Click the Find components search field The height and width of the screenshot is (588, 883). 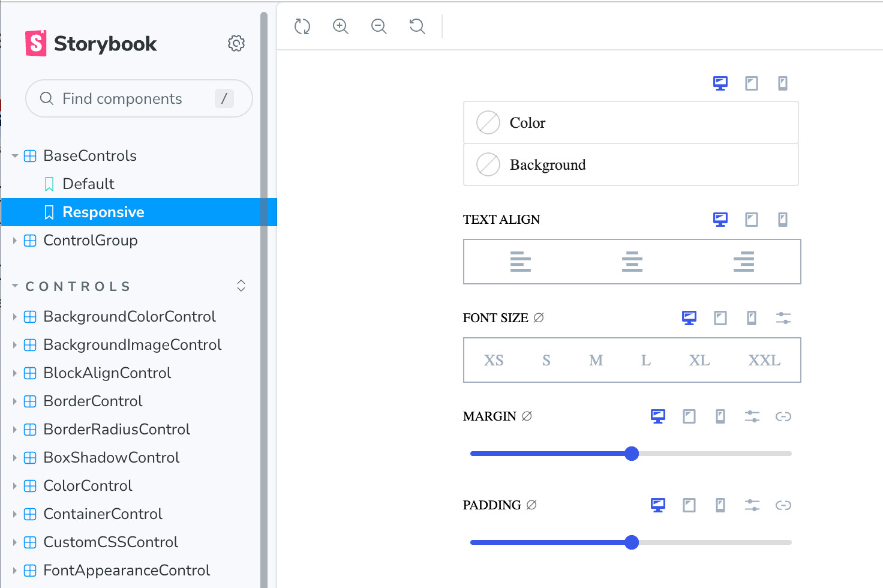(x=139, y=98)
